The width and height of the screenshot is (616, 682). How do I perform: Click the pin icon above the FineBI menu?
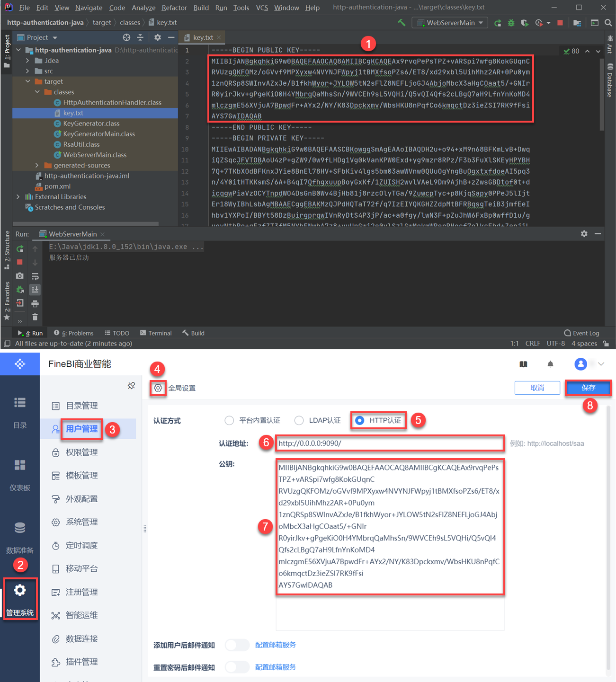coord(131,386)
